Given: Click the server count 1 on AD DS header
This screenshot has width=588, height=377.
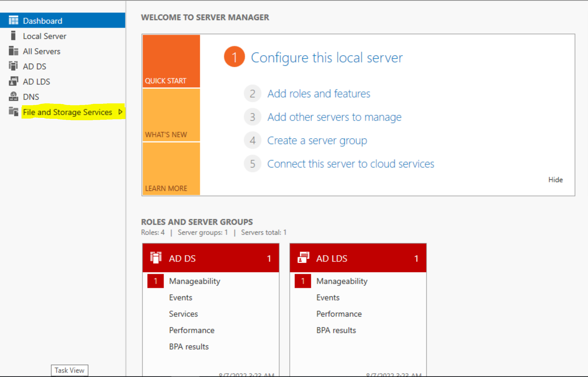Looking at the screenshot, I should coord(269,258).
